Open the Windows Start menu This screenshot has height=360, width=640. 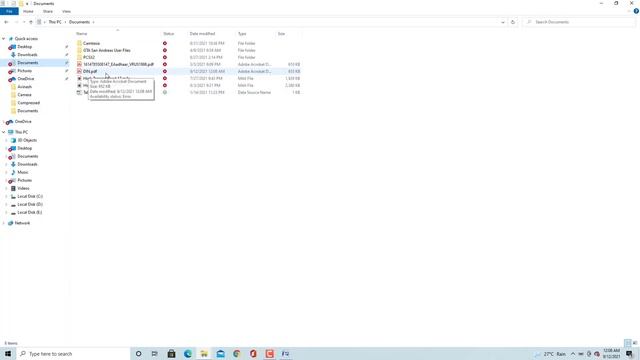pyautogui.click(x=8, y=353)
